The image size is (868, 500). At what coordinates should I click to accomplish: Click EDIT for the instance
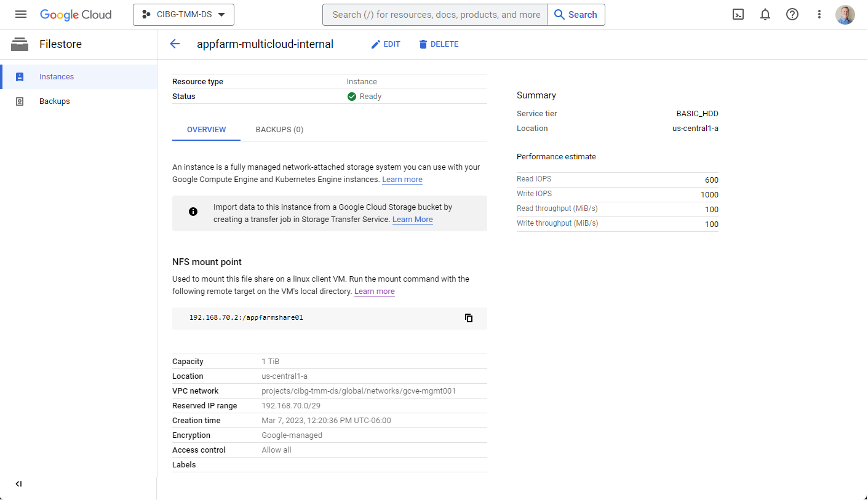pos(386,44)
